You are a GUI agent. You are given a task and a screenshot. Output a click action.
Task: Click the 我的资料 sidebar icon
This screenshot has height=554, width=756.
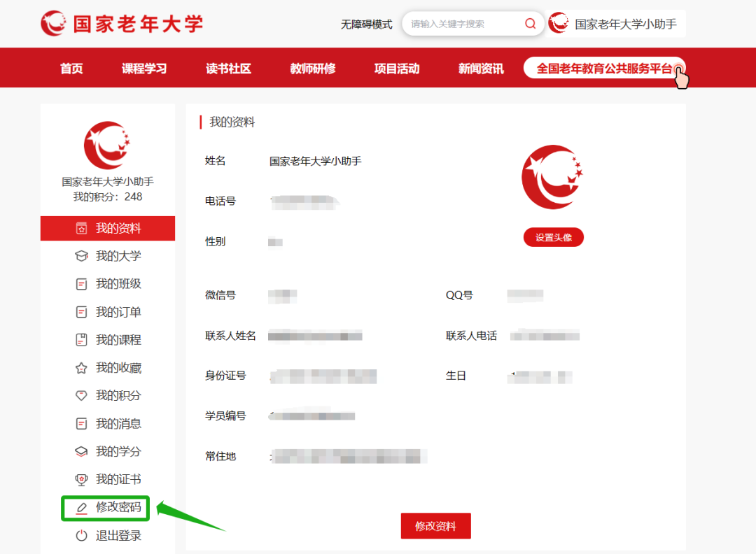(x=81, y=228)
